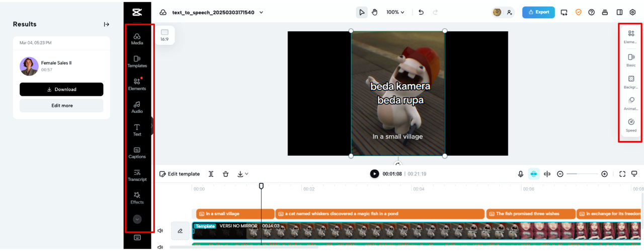Click the pencil edit cover button on track

coord(180,231)
